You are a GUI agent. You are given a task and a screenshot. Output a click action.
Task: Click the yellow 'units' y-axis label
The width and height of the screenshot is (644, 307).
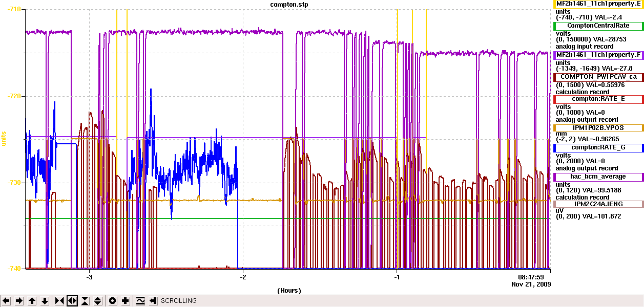tap(4, 138)
